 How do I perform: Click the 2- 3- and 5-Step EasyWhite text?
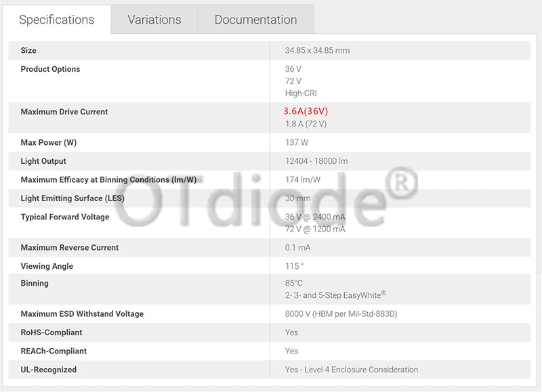click(335, 295)
